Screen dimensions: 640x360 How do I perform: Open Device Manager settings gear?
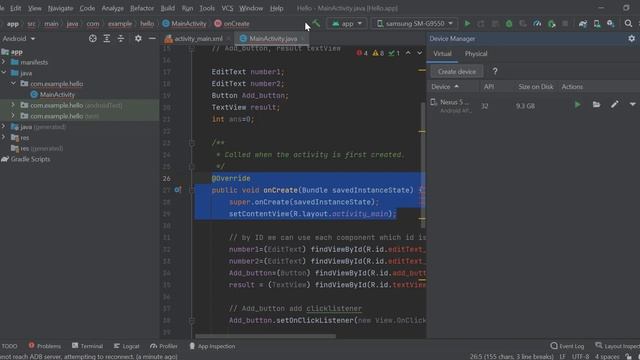(x=631, y=38)
